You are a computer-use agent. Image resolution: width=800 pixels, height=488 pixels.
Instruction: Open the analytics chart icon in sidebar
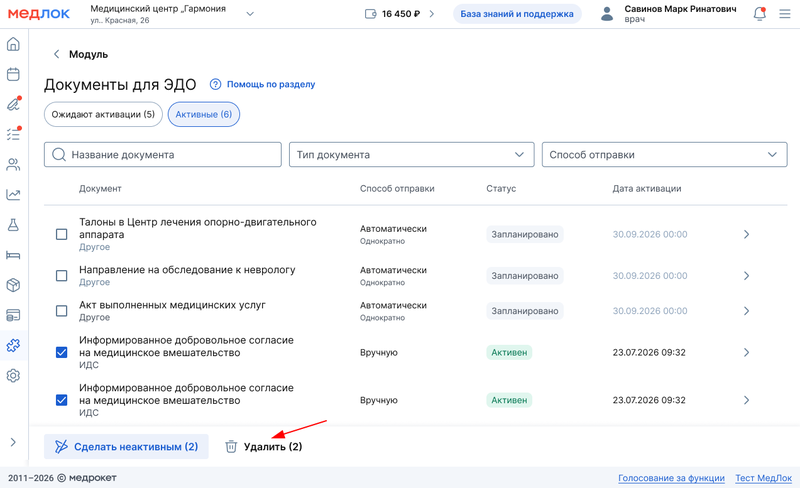point(13,194)
